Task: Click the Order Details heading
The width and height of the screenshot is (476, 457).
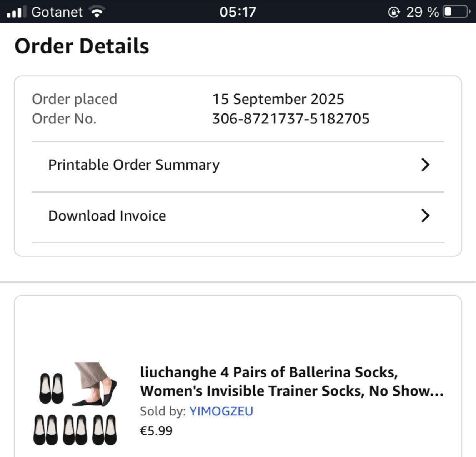Action: [x=82, y=46]
